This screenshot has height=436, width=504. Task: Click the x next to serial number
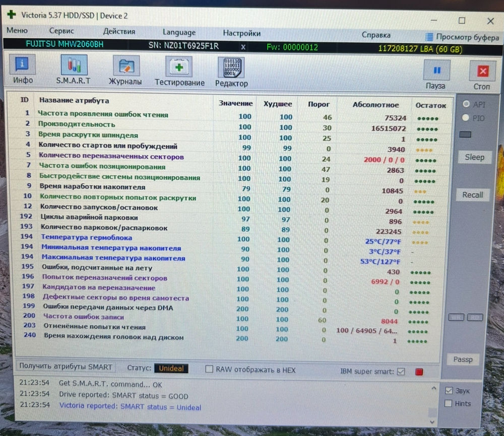pyautogui.click(x=243, y=47)
